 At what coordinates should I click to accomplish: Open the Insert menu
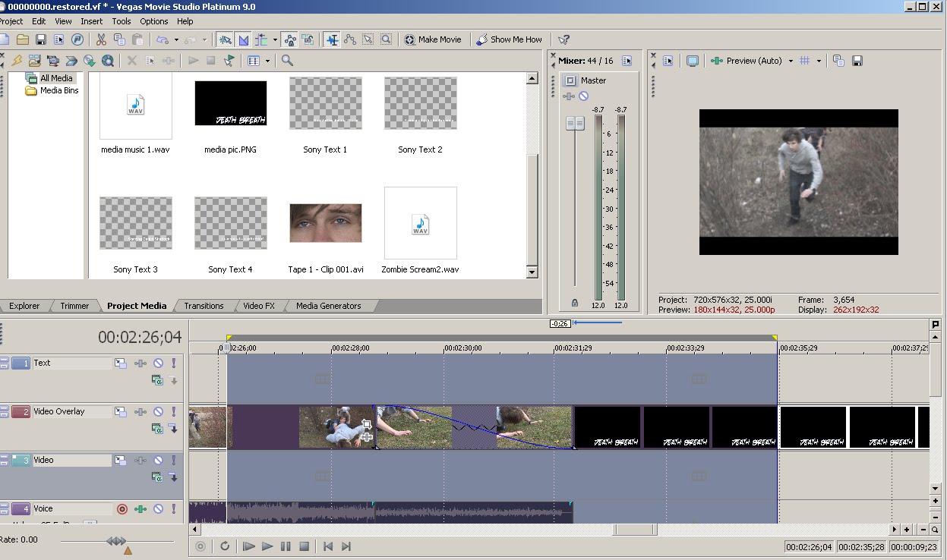pos(91,21)
